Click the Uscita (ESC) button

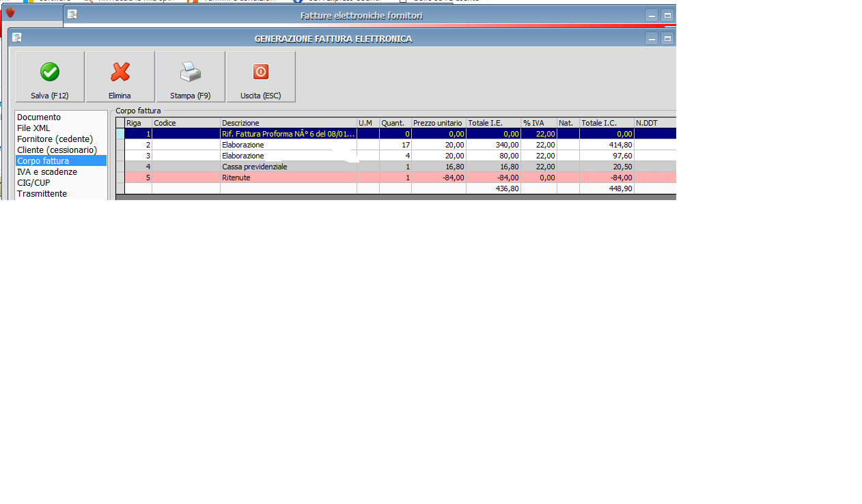click(261, 76)
